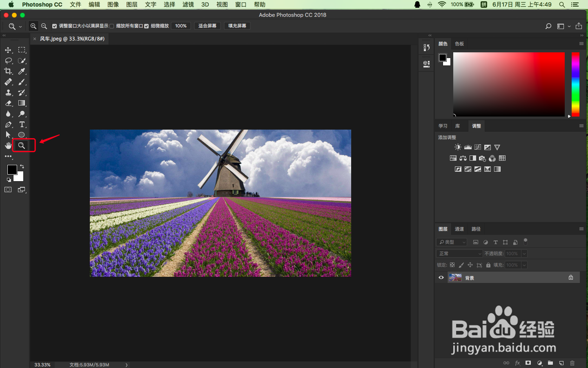Viewport: 588px width, 368px height.
Task: Click the foreground color swatch
Action: point(12,170)
